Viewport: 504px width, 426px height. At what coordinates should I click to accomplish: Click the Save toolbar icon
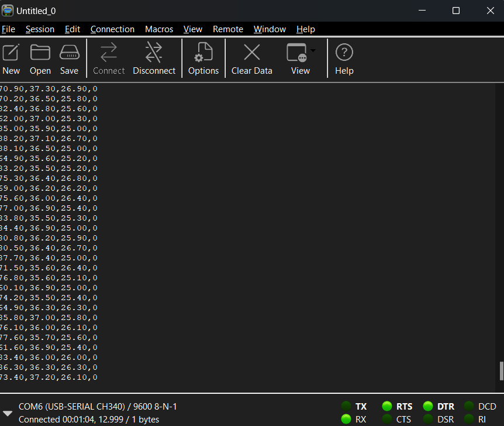coord(70,53)
